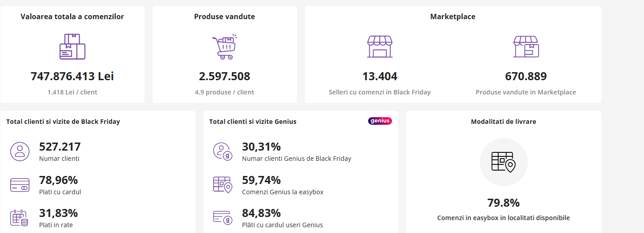This screenshot has height=233, width=644.
Task: Click the Total clienti si vizite Genius heading
Action: (253, 122)
